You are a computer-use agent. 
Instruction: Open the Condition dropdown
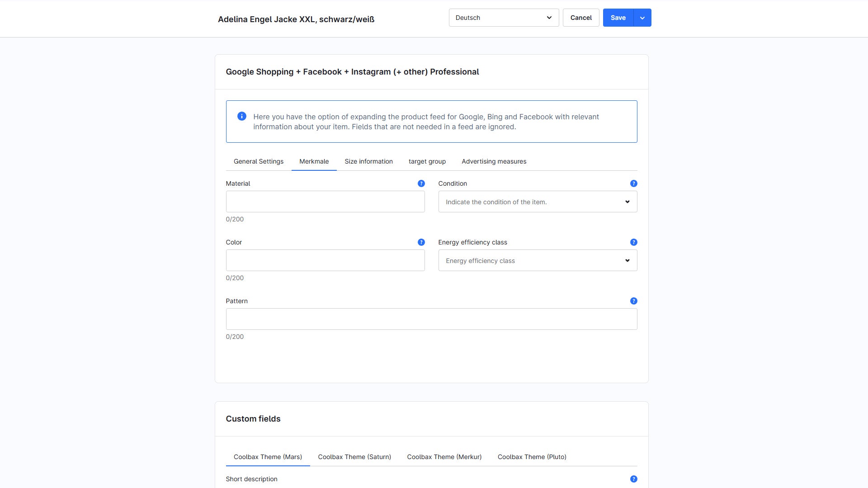538,202
